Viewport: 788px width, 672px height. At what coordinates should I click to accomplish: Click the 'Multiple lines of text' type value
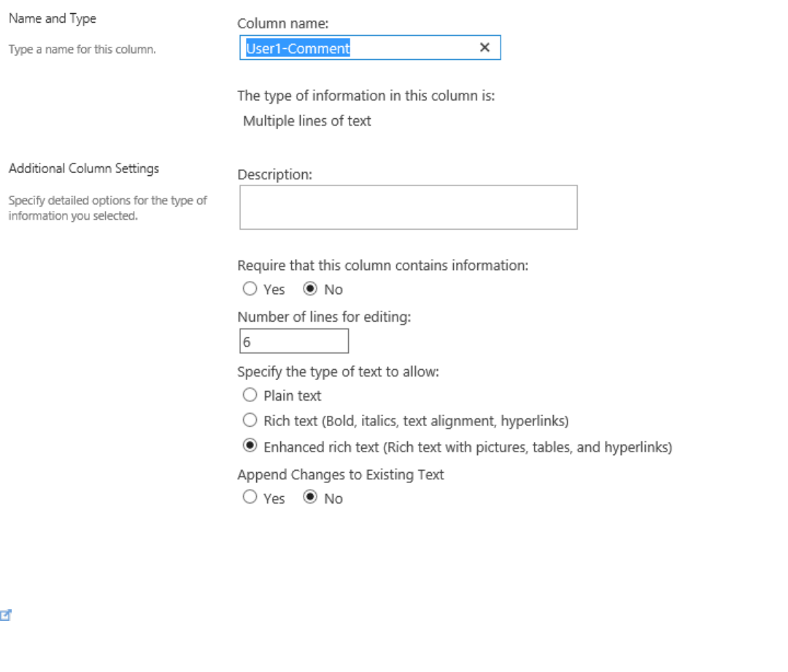pyautogui.click(x=307, y=121)
